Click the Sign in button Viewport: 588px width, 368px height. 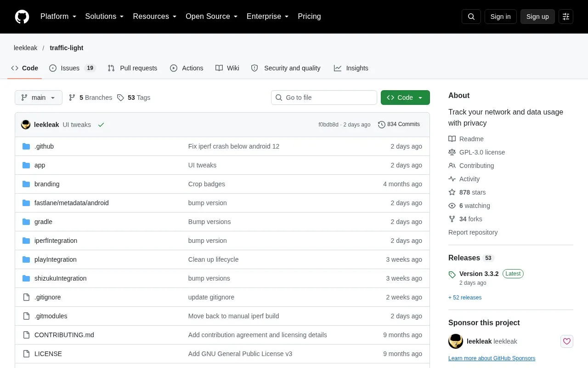tap(500, 17)
